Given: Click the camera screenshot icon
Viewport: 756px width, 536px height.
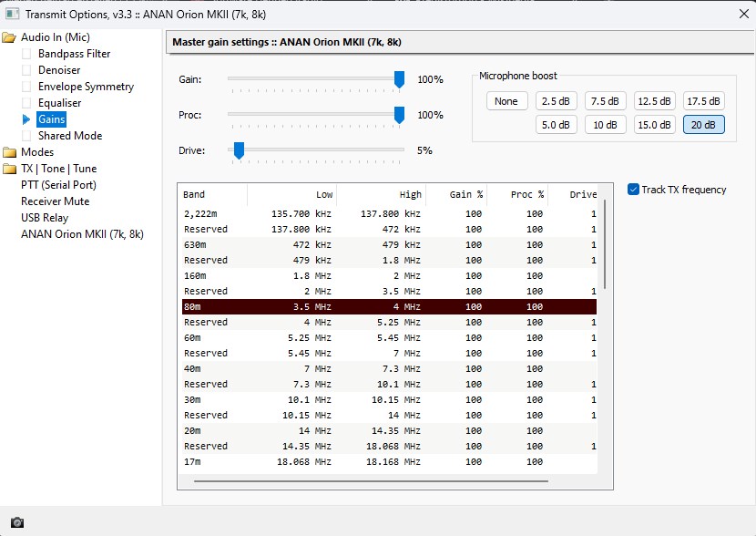Looking at the screenshot, I should tap(17, 522).
